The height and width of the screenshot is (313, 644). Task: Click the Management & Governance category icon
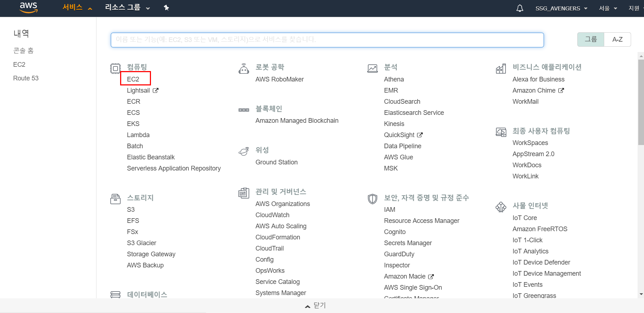pyautogui.click(x=244, y=193)
